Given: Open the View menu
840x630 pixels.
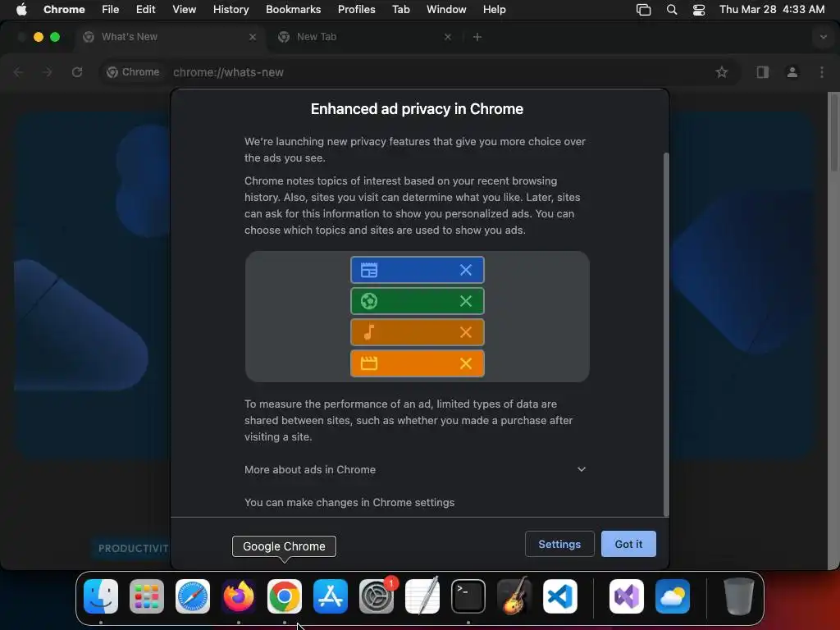Looking at the screenshot, I should (184, 9).
